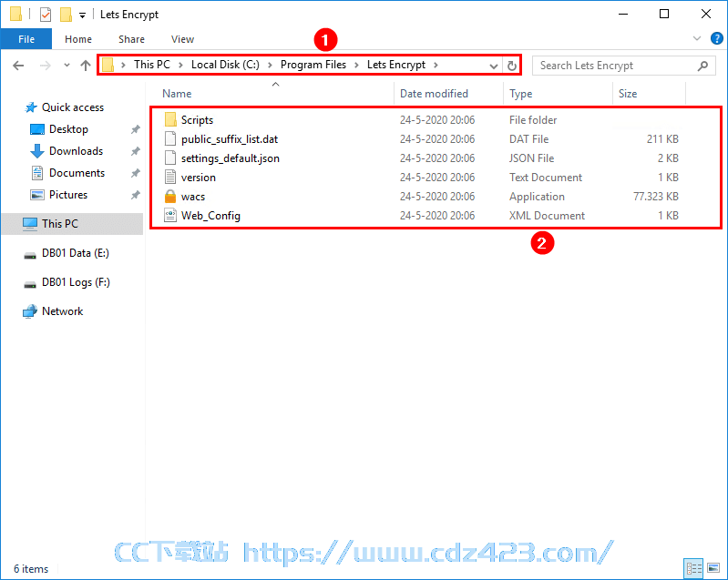This screenshot has width=728, height=580.
Task: Open the recent locations dropdown
Action: (x=67, y=66)
